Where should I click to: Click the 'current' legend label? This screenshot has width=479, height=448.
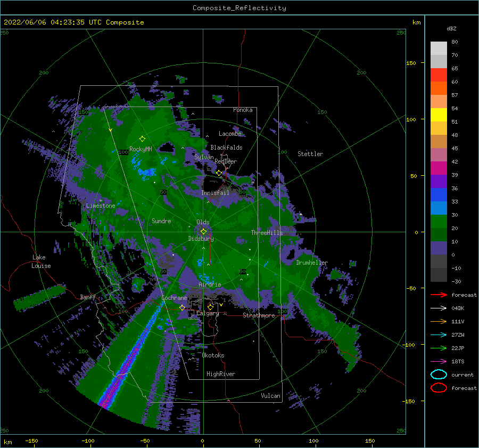pos(462,374)
